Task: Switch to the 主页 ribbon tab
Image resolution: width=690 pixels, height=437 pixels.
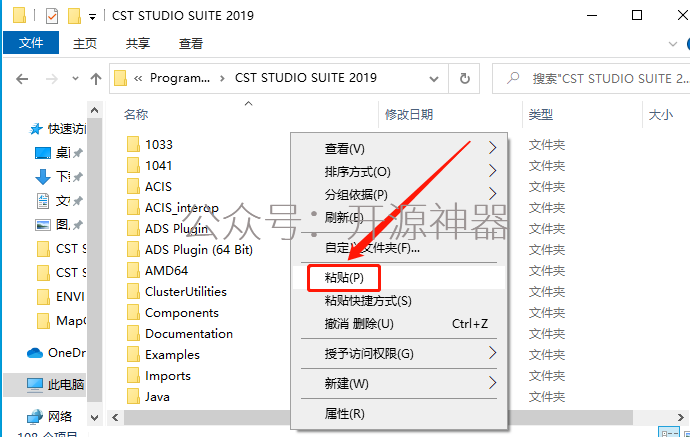Action: point(84,43)
